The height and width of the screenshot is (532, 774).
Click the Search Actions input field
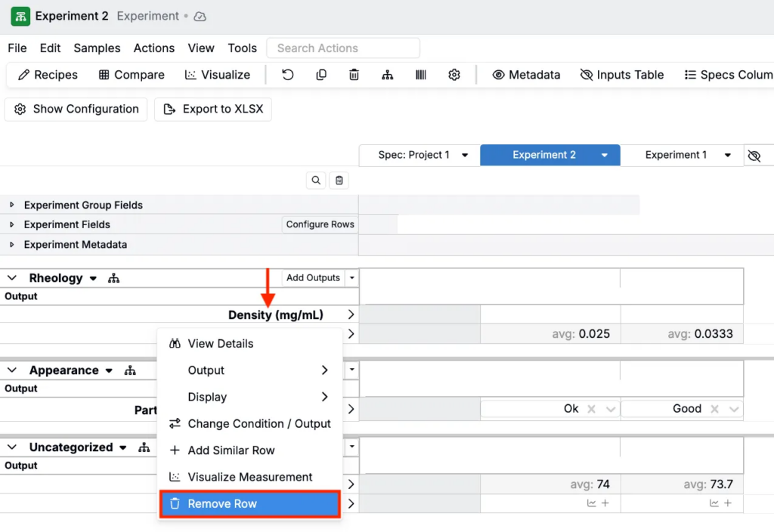pyautogui.click(x=343, y=48)
